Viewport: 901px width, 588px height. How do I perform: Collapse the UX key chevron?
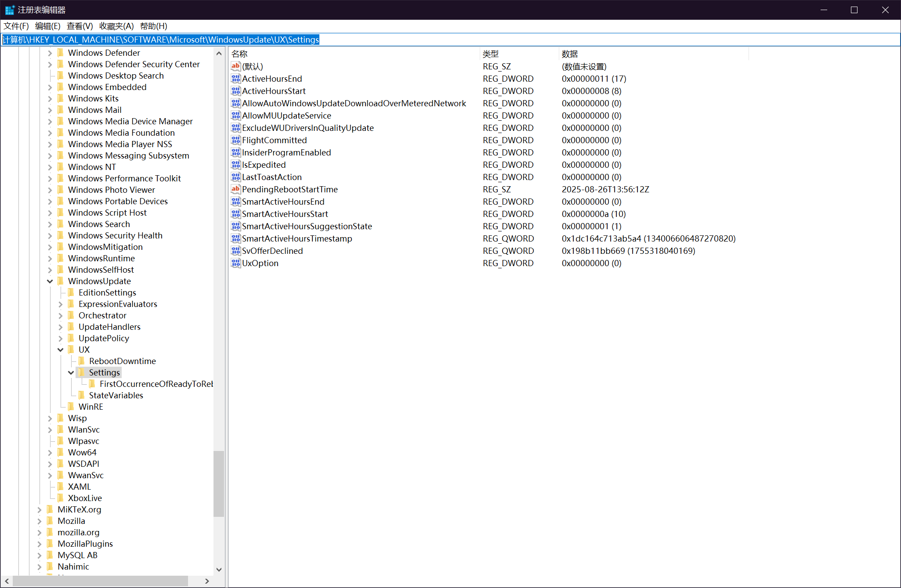(60, 350)
